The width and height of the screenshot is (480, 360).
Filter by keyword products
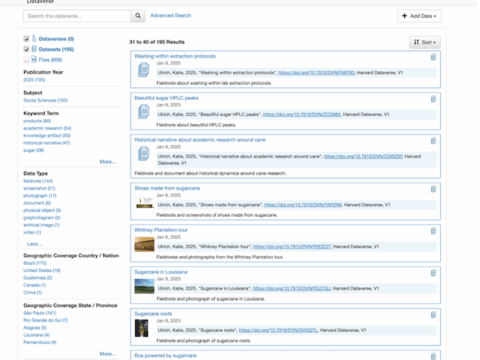(x=37, y=121)
